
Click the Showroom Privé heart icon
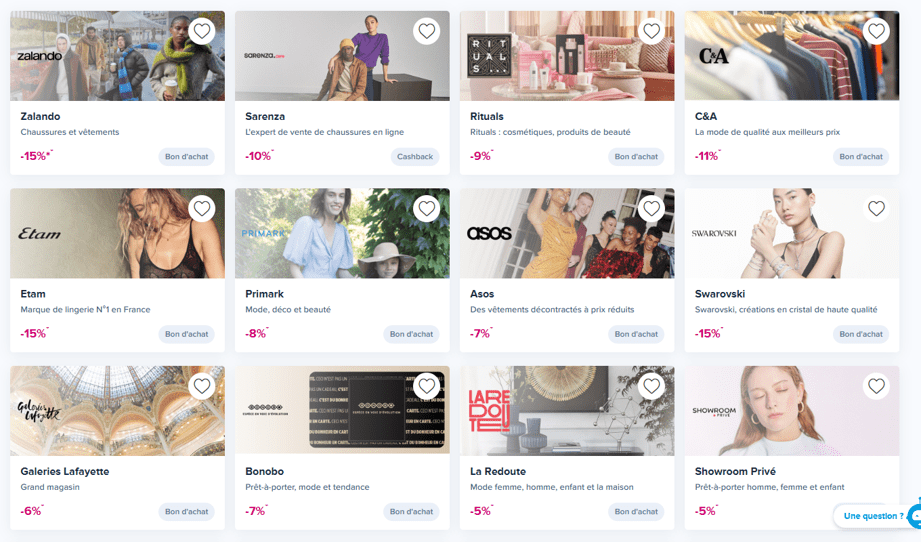point(876,386)
